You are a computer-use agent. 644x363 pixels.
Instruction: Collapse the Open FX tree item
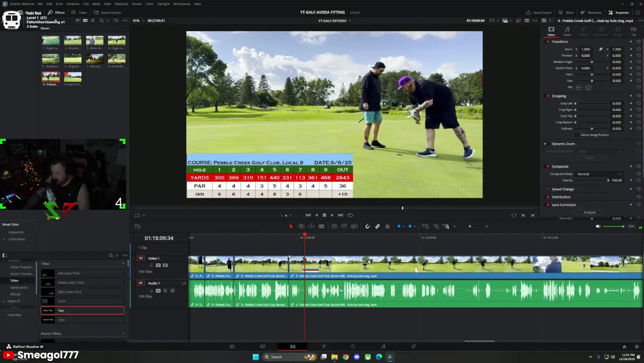4,301
